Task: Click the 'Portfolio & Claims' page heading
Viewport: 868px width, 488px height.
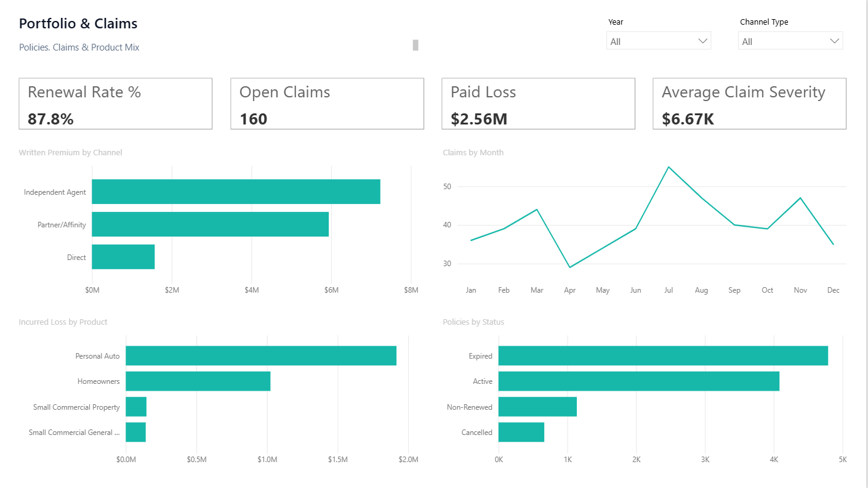Action: (78, 23)
